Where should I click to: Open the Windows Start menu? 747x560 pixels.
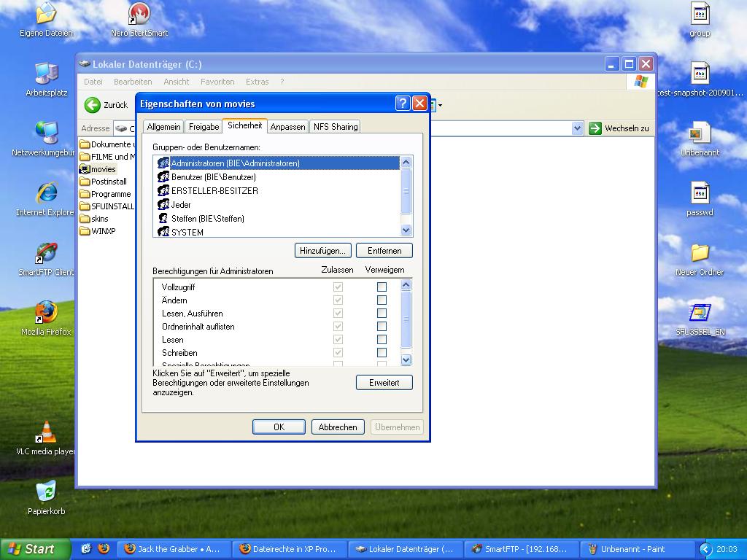tap(35, 549)
